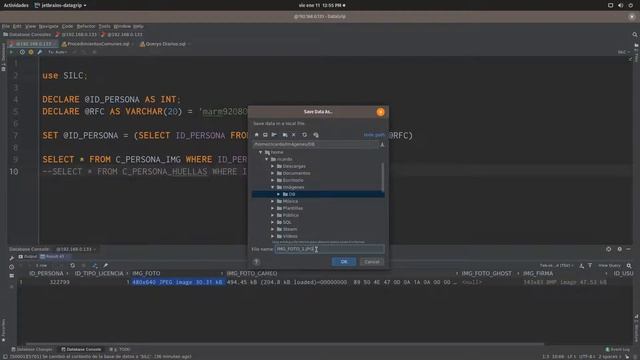Click the results panel settings gear icon

pyautogui.click(x=620, y=249)
